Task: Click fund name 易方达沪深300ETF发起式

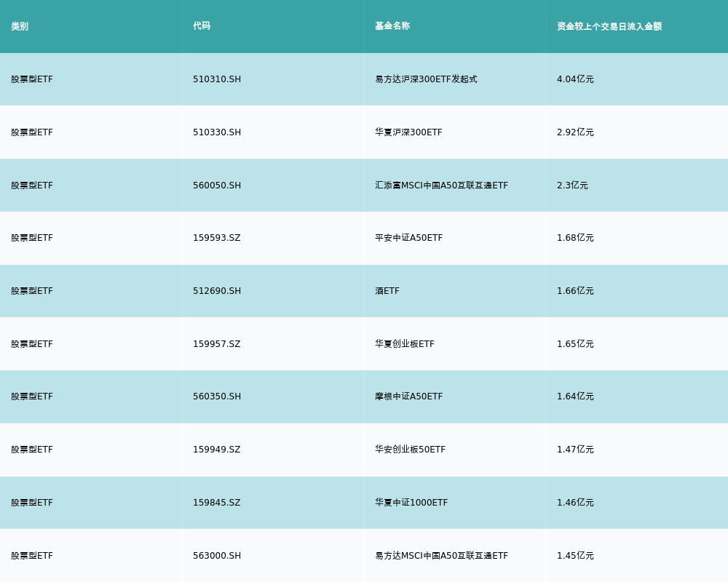Action: [426, 79]
